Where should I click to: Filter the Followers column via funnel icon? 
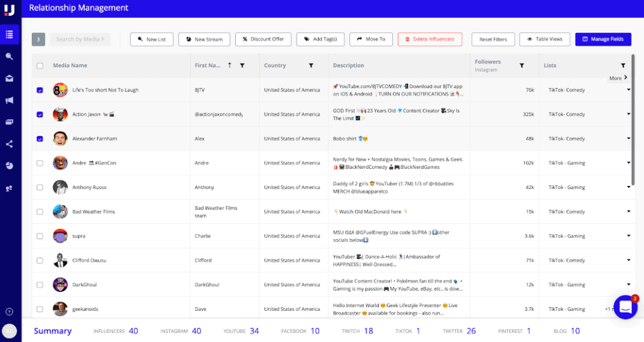pos(522,65)
